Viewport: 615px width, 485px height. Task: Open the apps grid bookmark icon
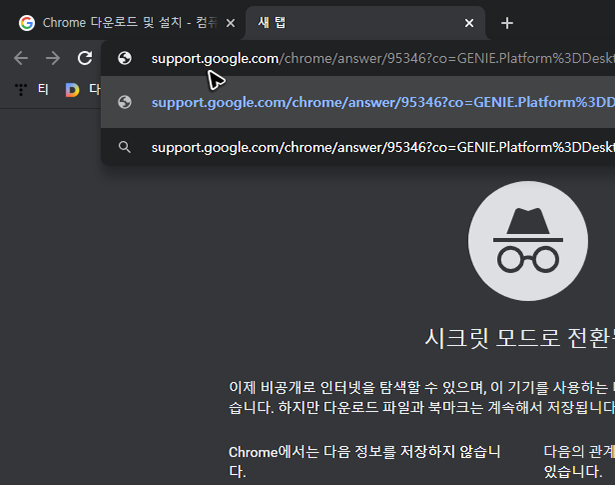pos(21,89)
